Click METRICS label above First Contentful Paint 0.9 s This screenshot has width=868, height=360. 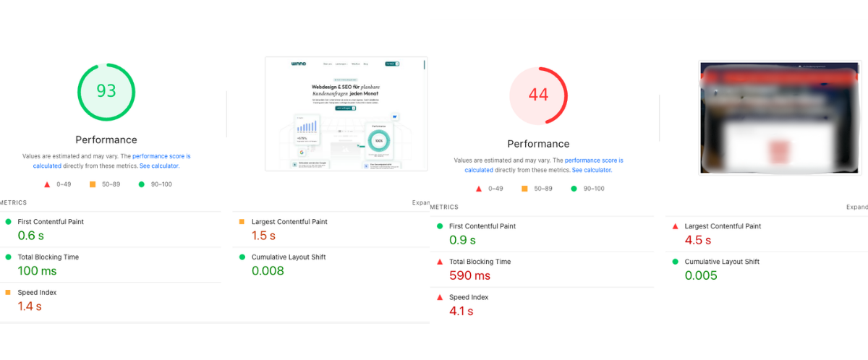pos(444,207)
